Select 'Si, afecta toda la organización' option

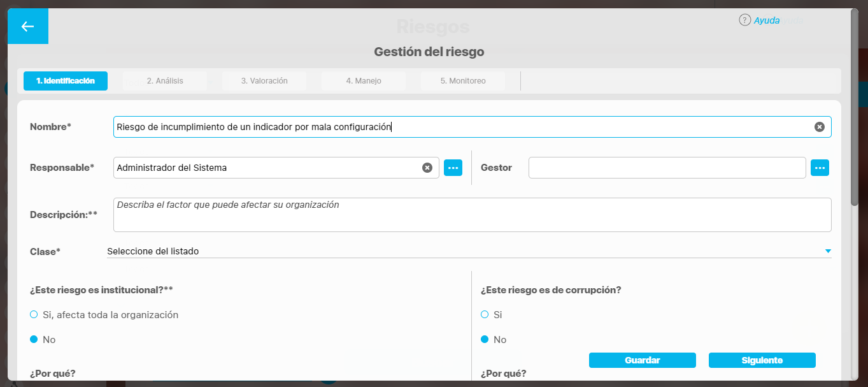(x=34, y=314)
